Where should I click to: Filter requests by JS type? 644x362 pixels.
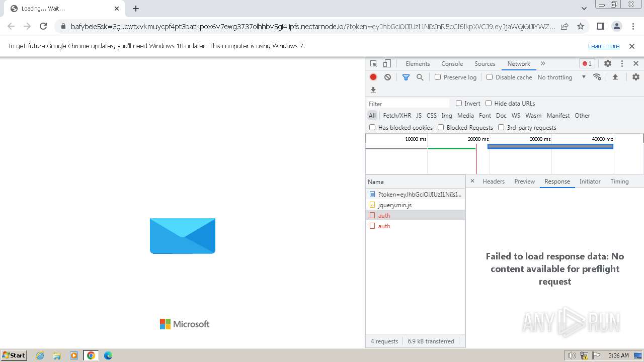(419, 116)
